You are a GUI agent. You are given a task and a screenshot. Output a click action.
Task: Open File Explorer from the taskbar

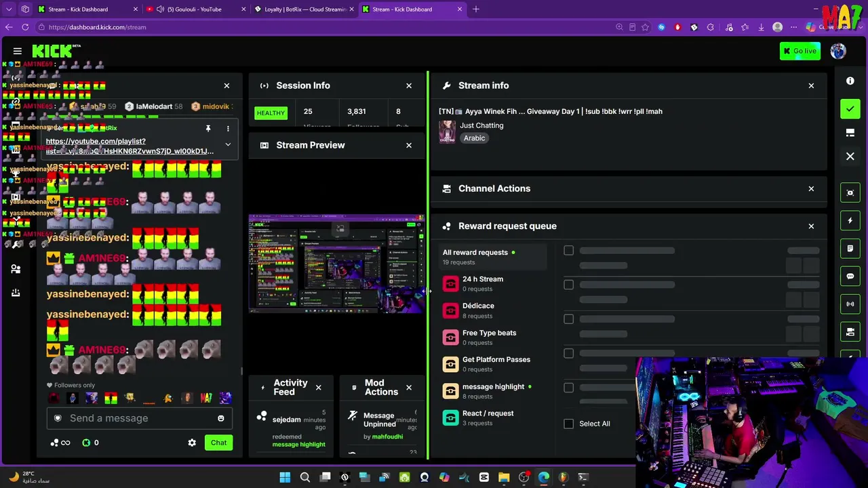point(504,477)
